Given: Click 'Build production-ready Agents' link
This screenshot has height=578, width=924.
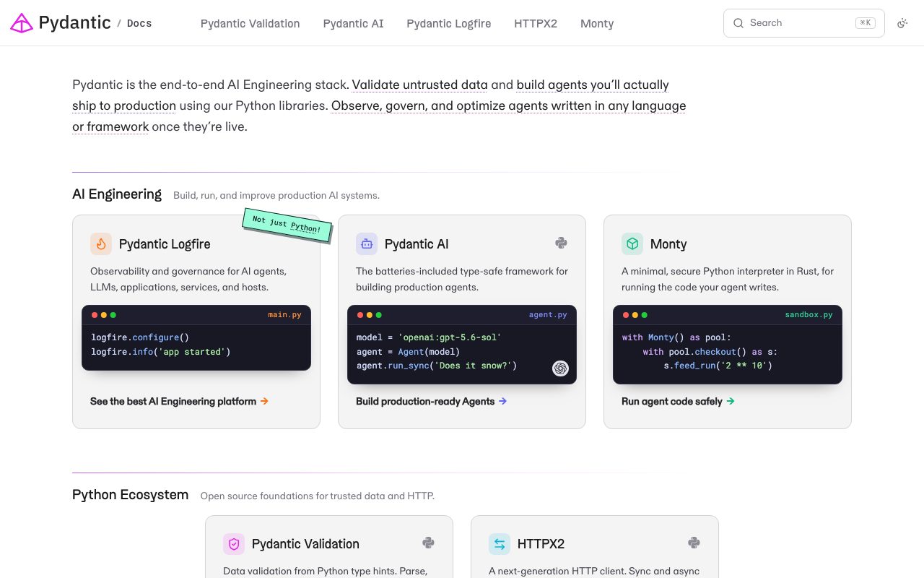Looking at the screenshot, I should coord(431,401).
